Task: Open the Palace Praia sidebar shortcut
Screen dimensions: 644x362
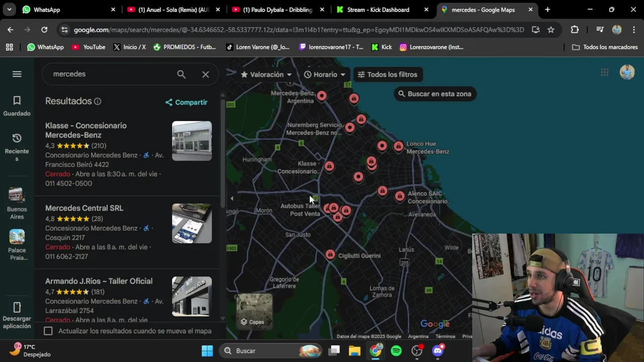Action: [17, 245]
